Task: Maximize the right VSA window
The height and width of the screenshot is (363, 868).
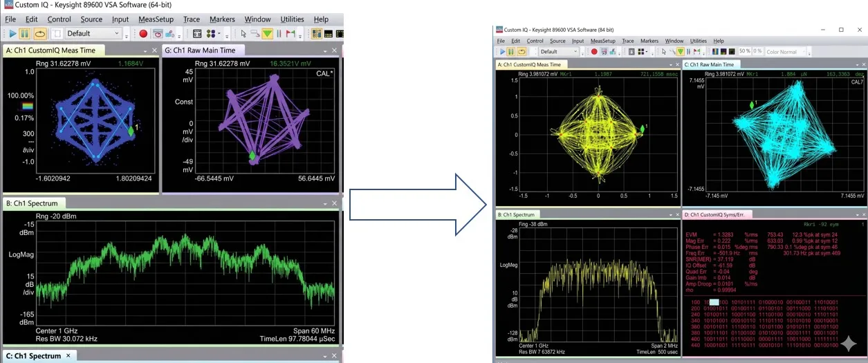Action: click(x=841, y=30)
